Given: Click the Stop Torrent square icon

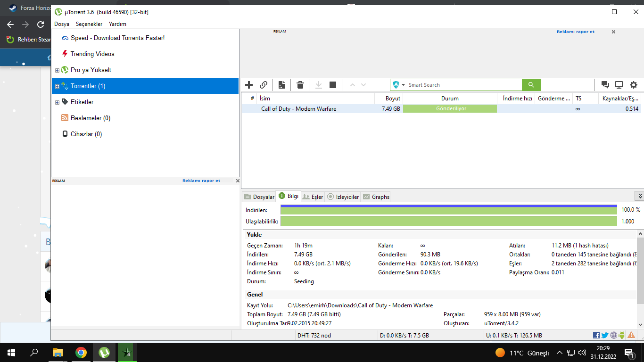Looking at the screenshot, I should click(333, 85).
